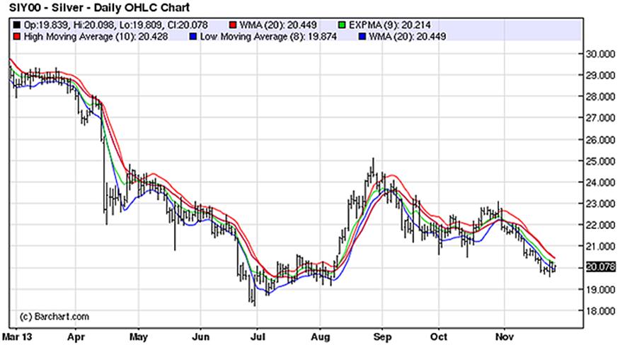The height and width of the screenshot is (364, 620).
Task: Open the (c) Barchart.com copyright link
Action: click(43, 315)
